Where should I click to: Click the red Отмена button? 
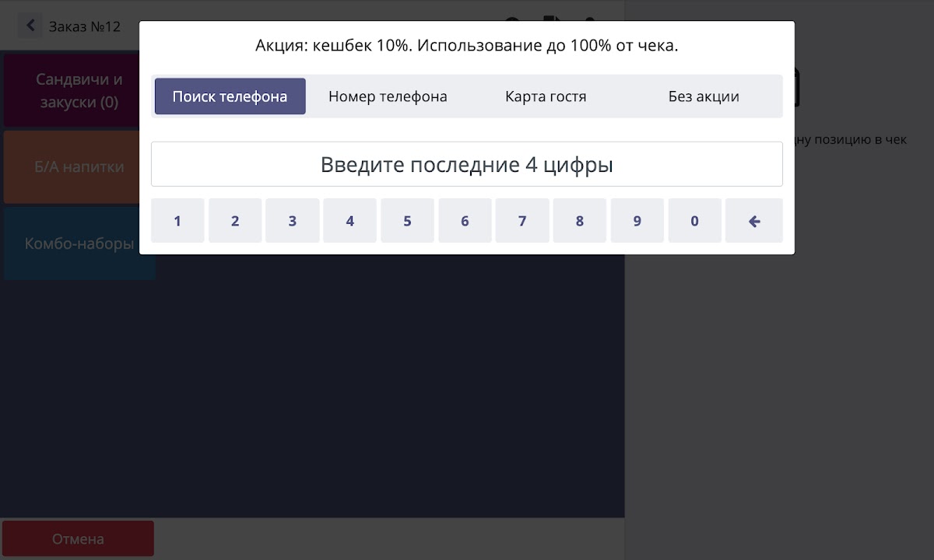pos(78,539)
